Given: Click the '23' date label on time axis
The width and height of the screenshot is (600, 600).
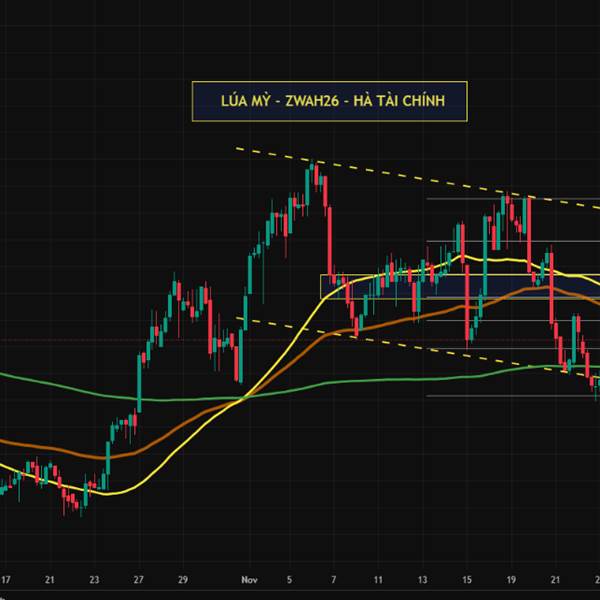Looking at the screenshot, I should click(94, 580).
